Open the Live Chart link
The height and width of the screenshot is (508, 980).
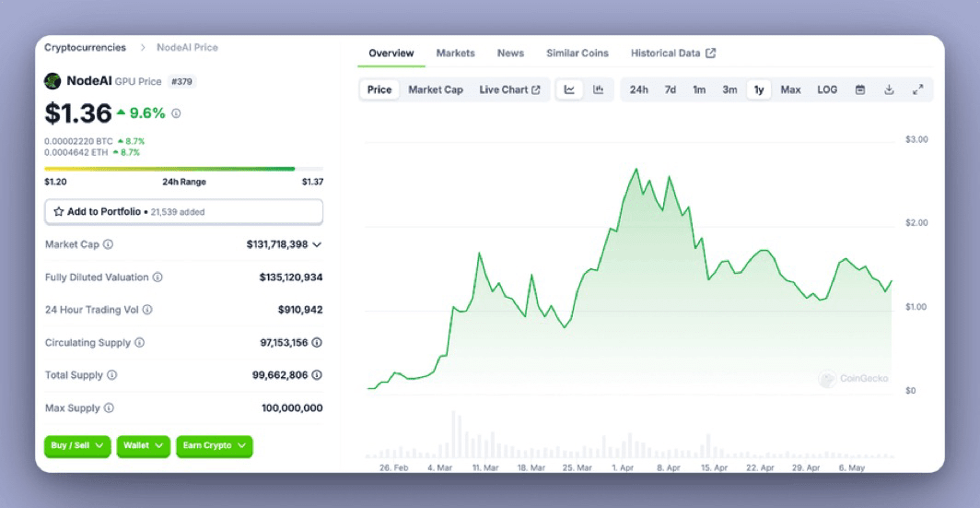click(x=509, y=89)
